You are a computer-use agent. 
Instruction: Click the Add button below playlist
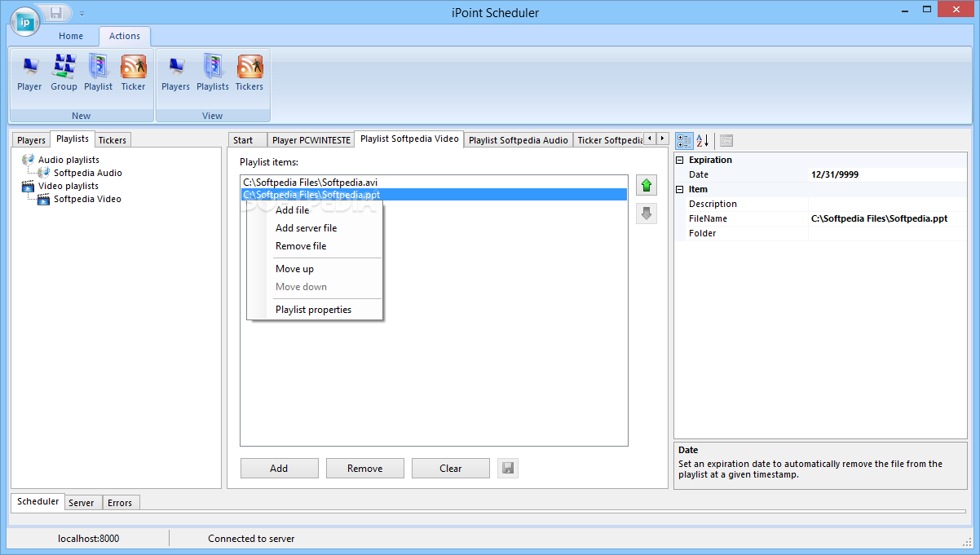point(279,469)
